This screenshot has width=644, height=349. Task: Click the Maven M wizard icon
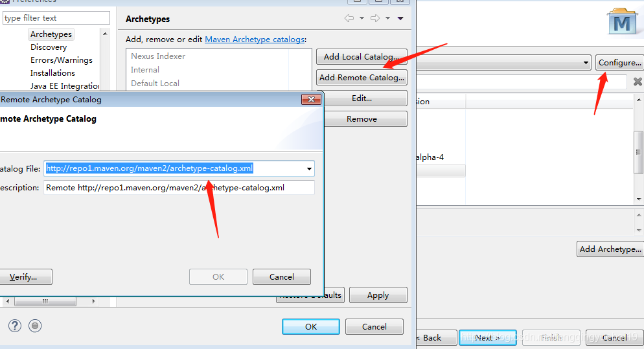[x=622, y=22]
